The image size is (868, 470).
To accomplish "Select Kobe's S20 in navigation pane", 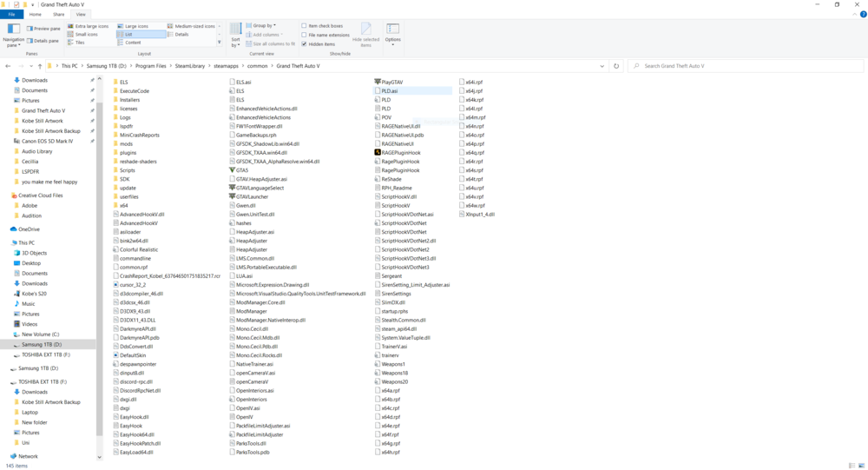I will pos(34,294).
